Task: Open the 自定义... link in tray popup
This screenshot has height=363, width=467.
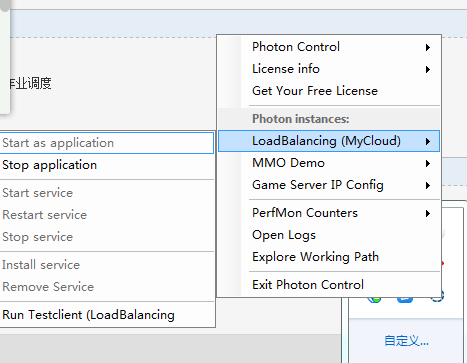Action: (x=406, y=341)
